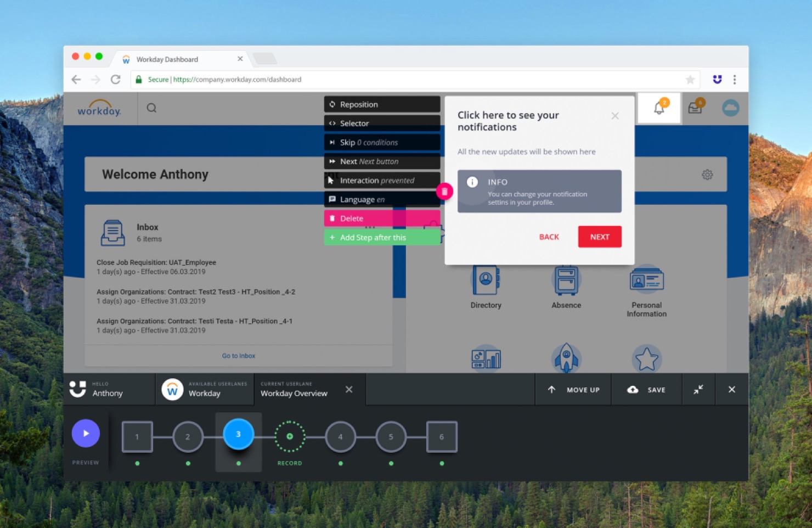812x528 pixels.
Task: Open the star favorites application icon
Action: 646,359
